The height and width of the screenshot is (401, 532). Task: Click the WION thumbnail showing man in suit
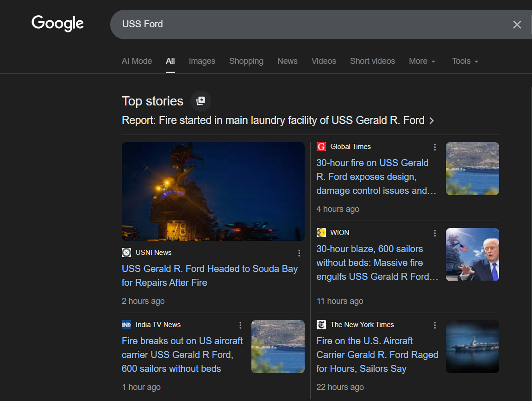click(472, 254)
